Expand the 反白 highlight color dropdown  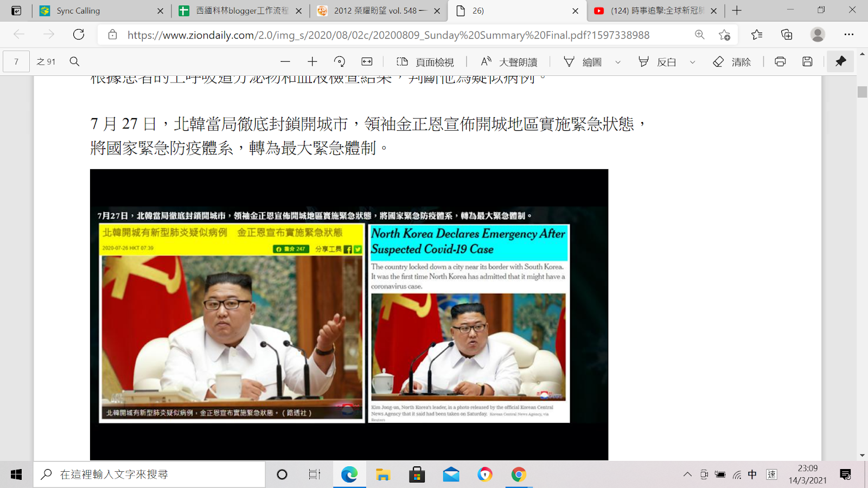point(692,62)
